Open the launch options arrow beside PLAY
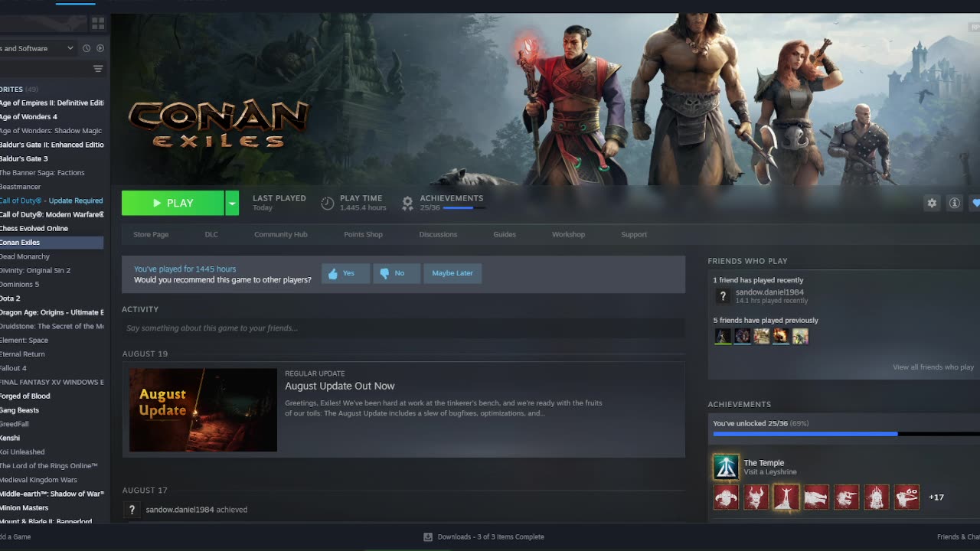This screenshot has width=980, height=551. coord(232,203)
